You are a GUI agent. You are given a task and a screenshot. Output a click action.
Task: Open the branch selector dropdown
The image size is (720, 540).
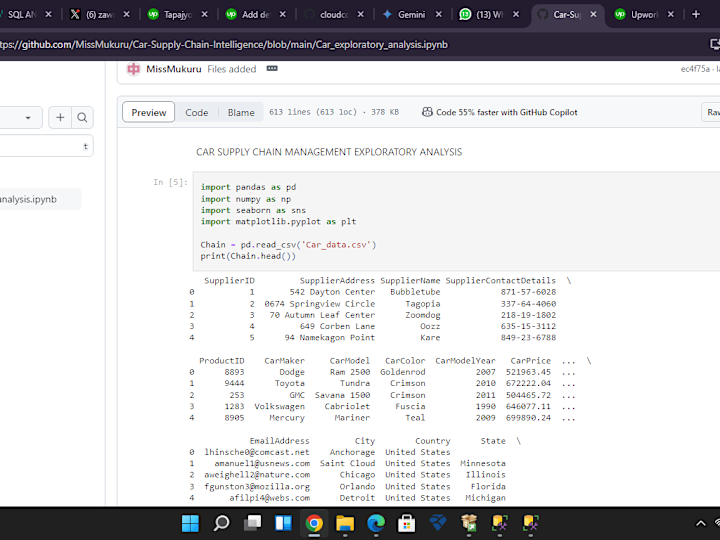[x=21, y=118]
